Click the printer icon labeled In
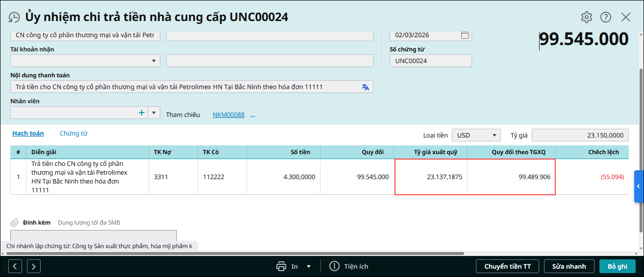The width and height of the screenshot is (644, 277). click(x=281, y=266)
